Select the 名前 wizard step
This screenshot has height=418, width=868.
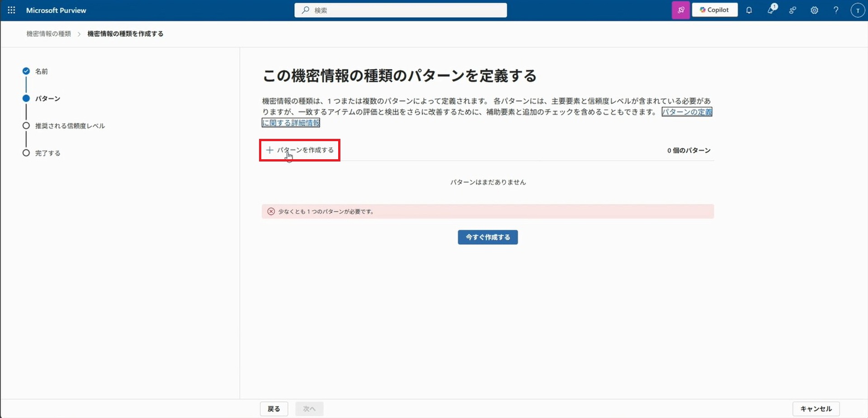click(41, 71)
